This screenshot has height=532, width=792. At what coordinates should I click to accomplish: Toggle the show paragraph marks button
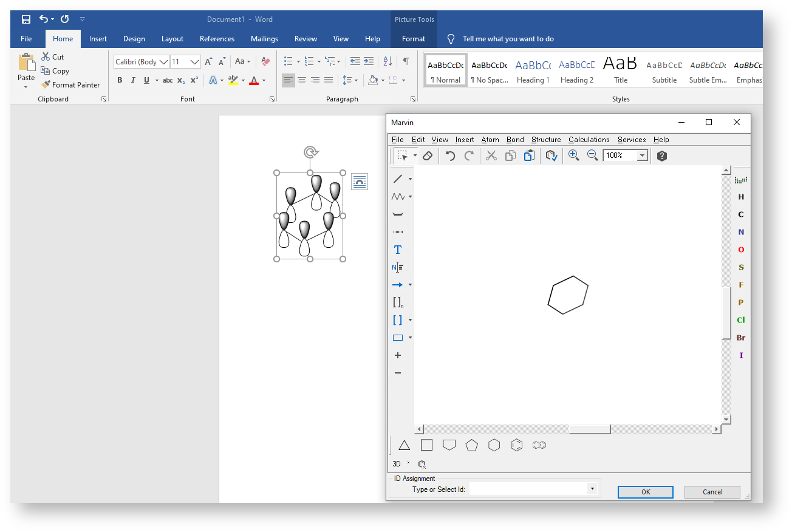[x=406, y=61]
